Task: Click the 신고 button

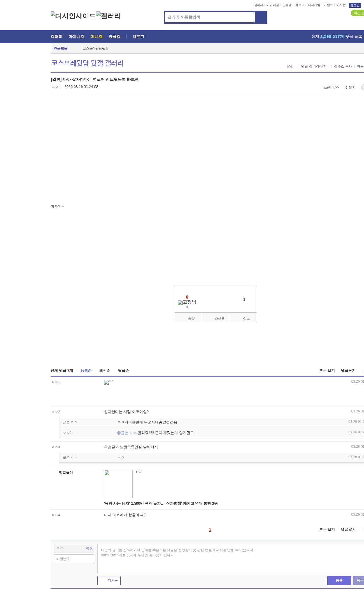Action: point(243,318)
